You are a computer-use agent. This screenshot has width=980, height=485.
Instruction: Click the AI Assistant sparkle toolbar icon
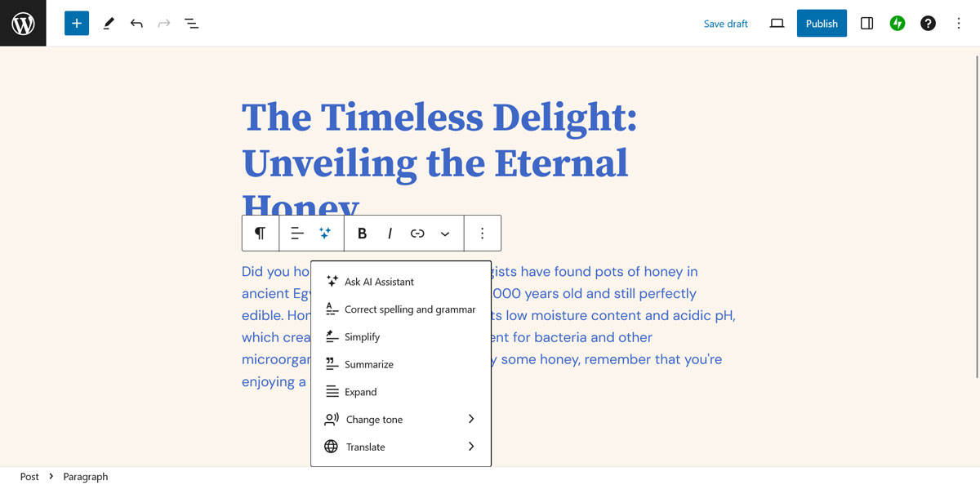click(x=325, y=234)
